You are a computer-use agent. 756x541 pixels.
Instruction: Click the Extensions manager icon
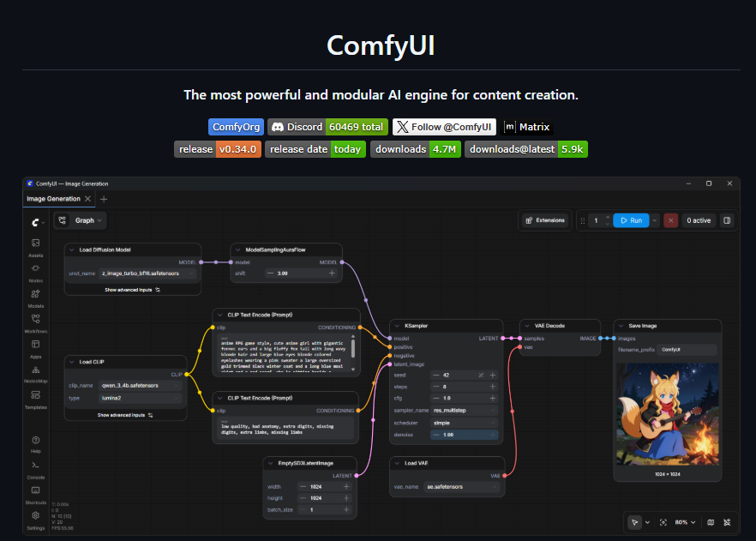(x=529, y=220)
